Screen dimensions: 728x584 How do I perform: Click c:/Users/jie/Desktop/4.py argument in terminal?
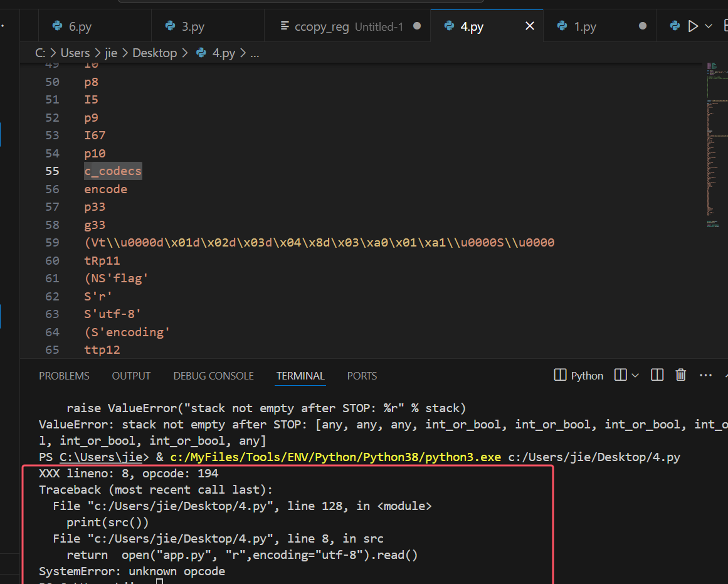click(594, 457)
